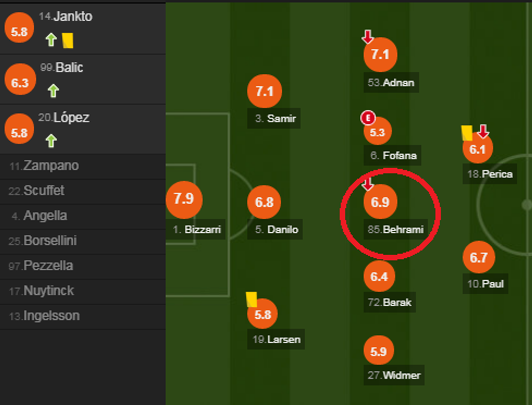Click red substituted-off arrow above Behrami's rating

tap(368, 185)
